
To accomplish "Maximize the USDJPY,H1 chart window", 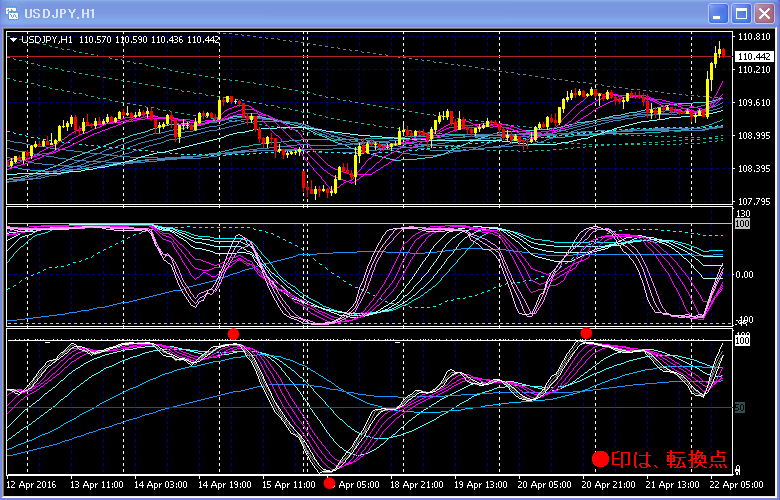I will [741, 14].
